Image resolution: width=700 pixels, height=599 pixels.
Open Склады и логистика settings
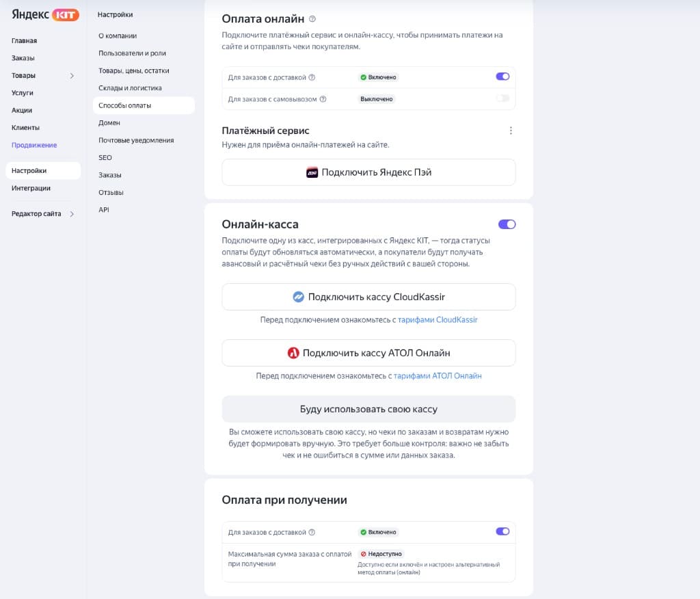[130, 88]
